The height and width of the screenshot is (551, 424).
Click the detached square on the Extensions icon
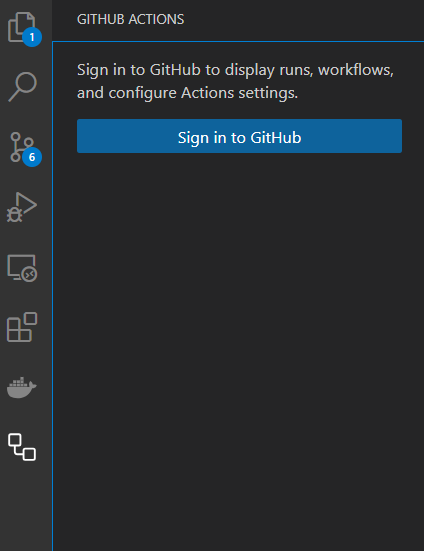tap(31, 318)
